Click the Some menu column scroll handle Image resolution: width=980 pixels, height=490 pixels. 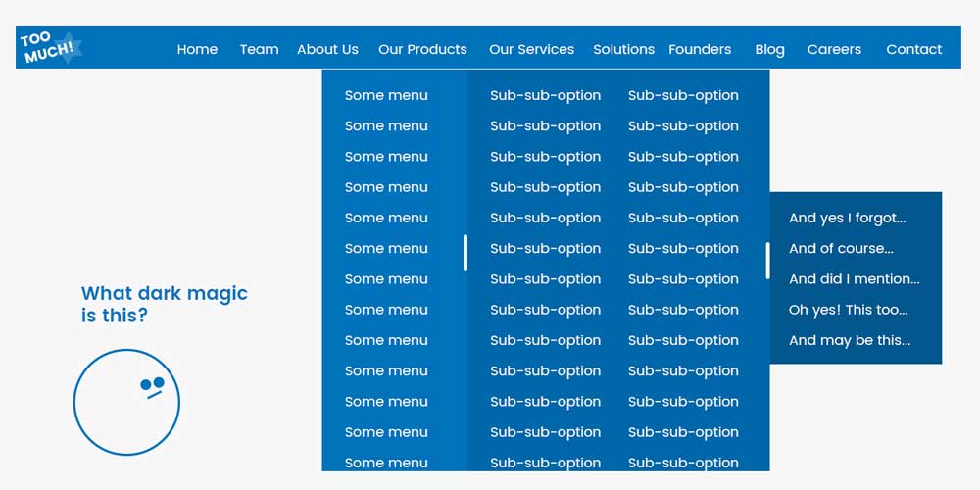coord(465,253)
